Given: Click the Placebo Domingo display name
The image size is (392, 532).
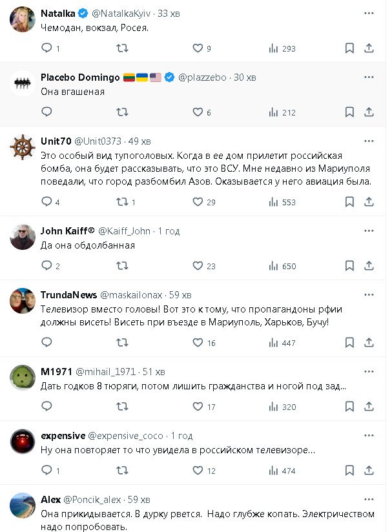Looking at the screenshot, I should [x=80, y=77].
